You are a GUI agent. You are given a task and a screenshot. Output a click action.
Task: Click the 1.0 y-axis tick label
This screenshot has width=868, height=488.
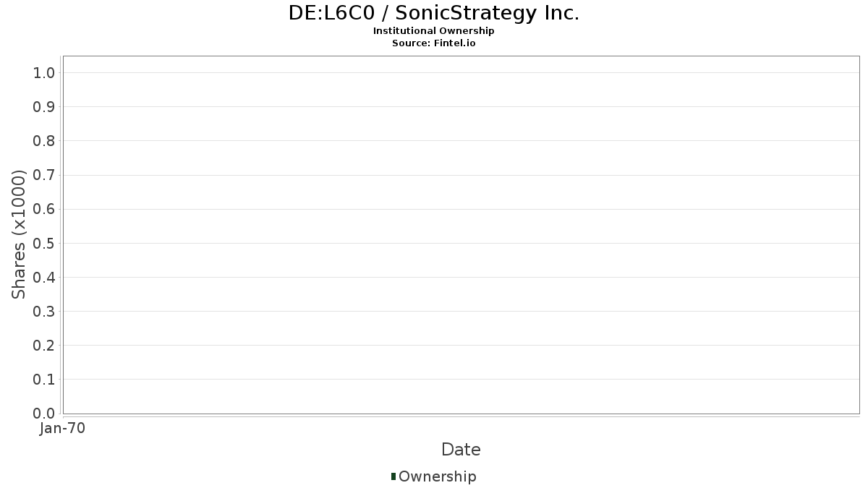(44, 73)
